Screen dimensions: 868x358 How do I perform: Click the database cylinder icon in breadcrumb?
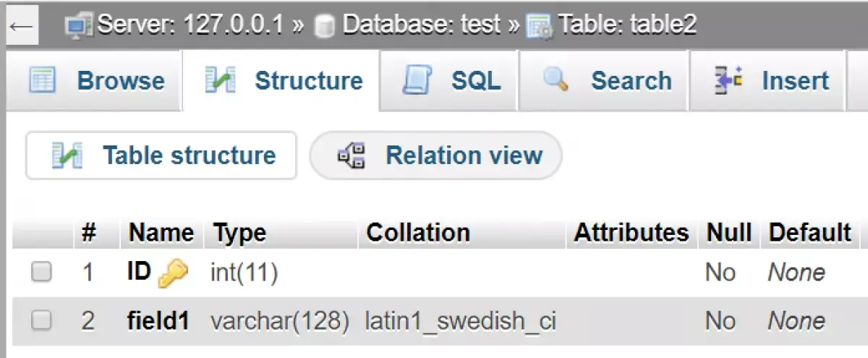324,27
